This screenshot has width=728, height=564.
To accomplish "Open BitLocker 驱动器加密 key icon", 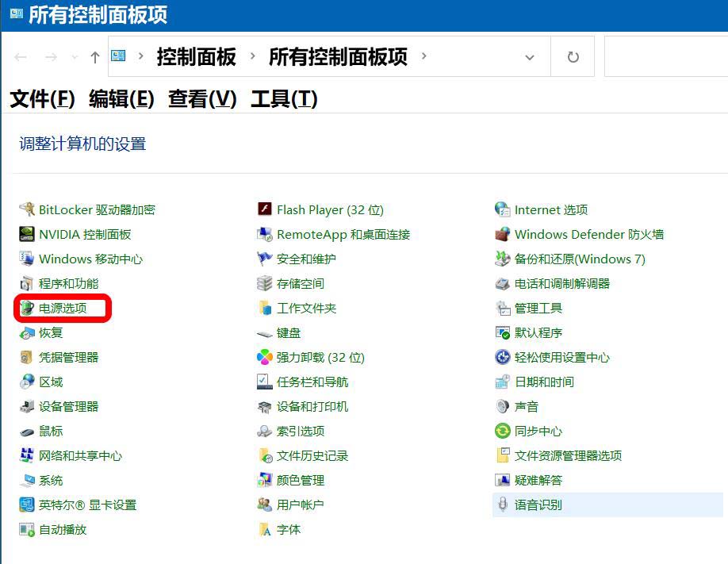I will pyautogui.click(x=27, y=209).
